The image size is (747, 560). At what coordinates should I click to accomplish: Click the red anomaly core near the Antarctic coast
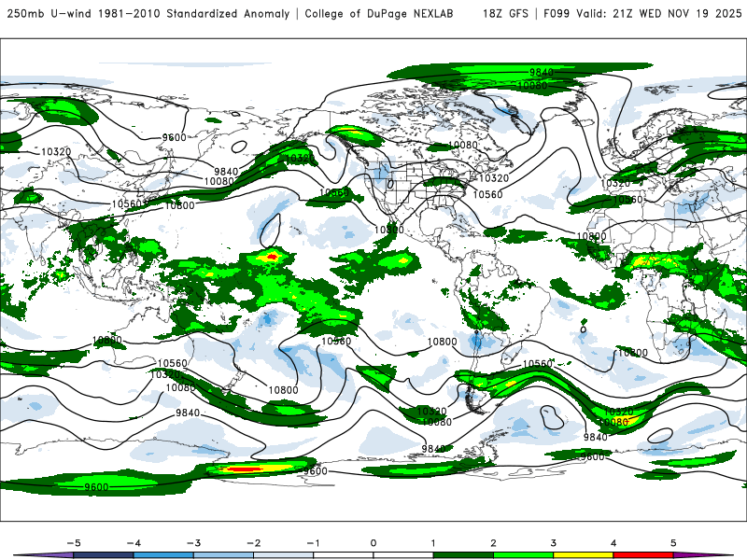click(x=243, y=469)
